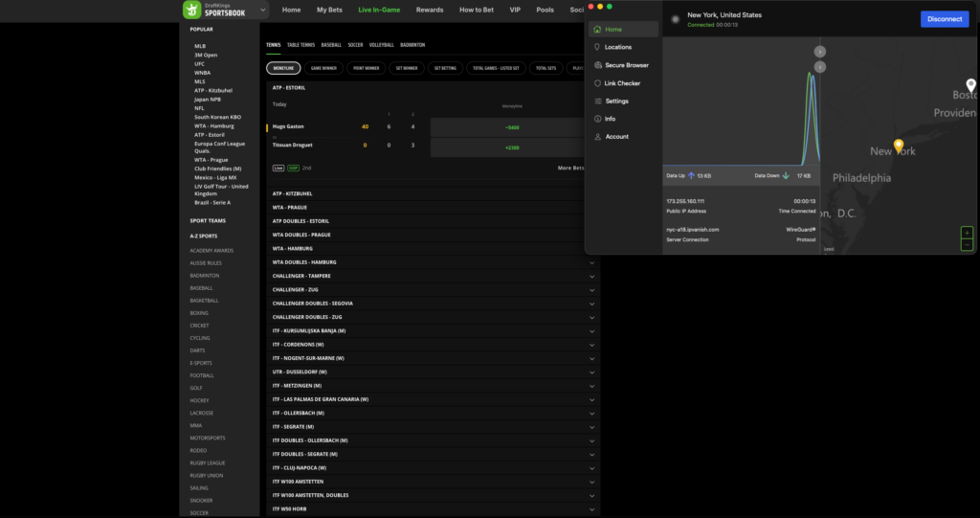This screenshot has height=518, width=980.
Task: Open the Secure Browser icon in IPVanish
Action: point(597,65)
